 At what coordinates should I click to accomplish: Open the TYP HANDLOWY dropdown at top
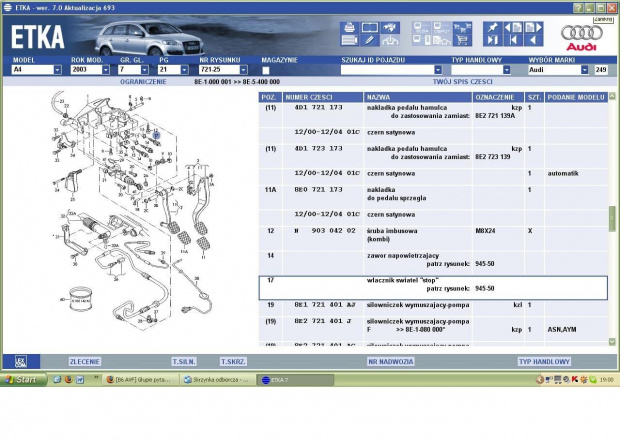pos(481,70)
